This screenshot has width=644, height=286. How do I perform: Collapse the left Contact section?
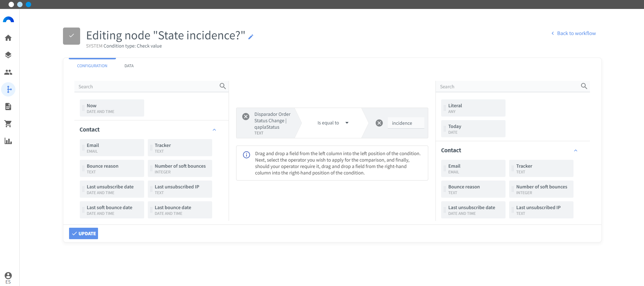214,130
